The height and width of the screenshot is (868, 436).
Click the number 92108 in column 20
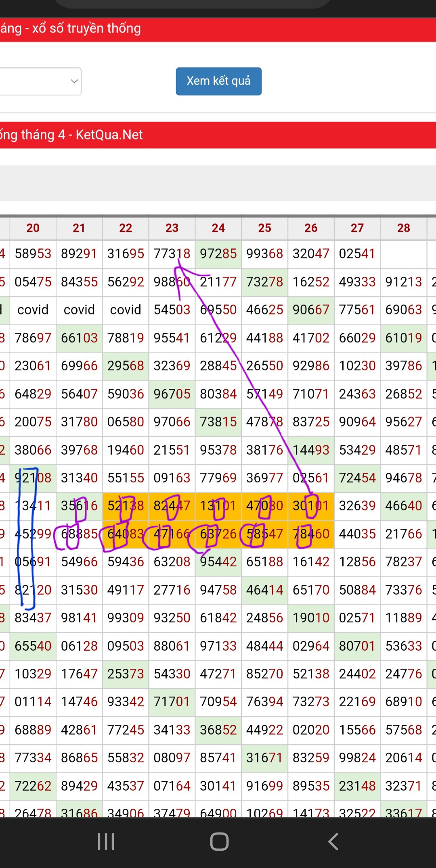[x=33, y=478]
